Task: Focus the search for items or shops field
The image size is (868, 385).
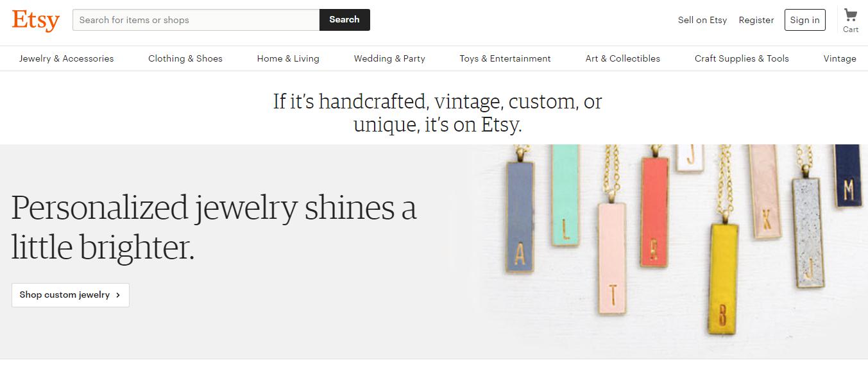Action: (196, 20)
